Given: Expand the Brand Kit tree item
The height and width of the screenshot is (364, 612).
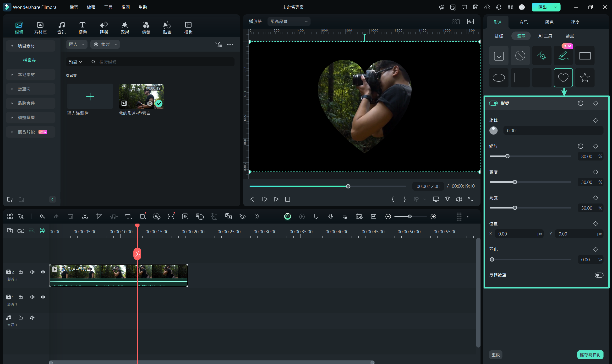Looking at the screenshot, I should 30,103.
